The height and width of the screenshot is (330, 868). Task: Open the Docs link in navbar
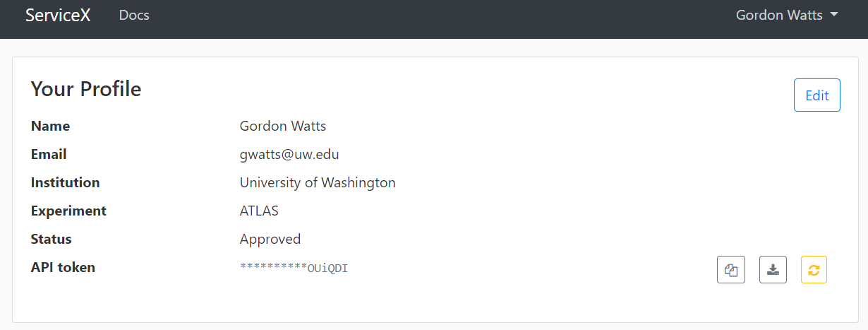[x=134, y=15]
